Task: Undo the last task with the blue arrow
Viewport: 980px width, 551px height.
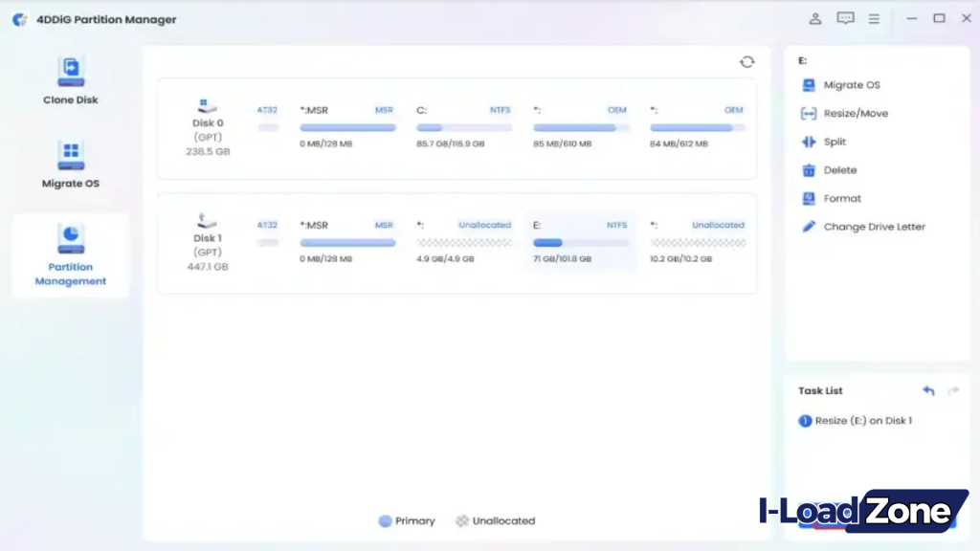Action: point(926,390)
